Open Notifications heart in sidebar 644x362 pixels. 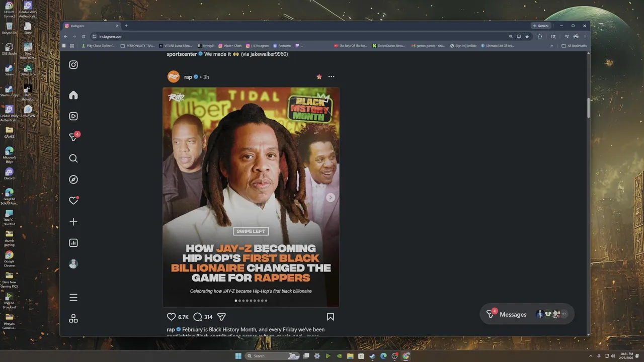tap(73, 201)
